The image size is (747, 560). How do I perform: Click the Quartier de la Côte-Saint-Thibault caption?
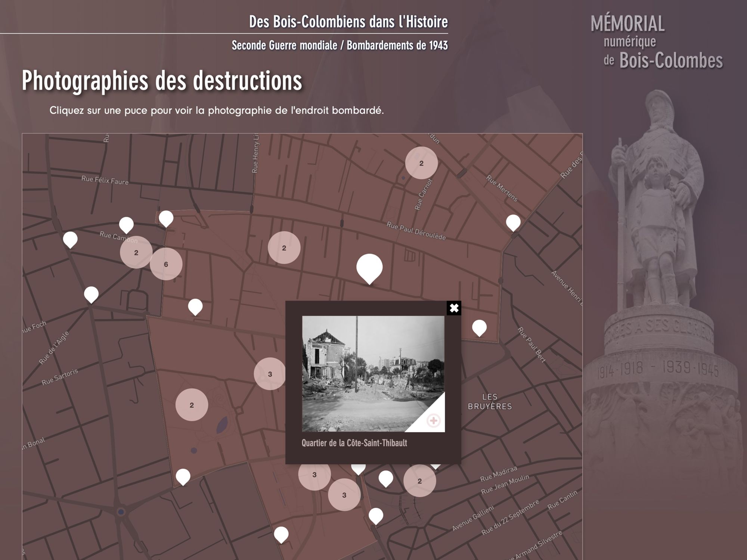click(x=354, y=443)
